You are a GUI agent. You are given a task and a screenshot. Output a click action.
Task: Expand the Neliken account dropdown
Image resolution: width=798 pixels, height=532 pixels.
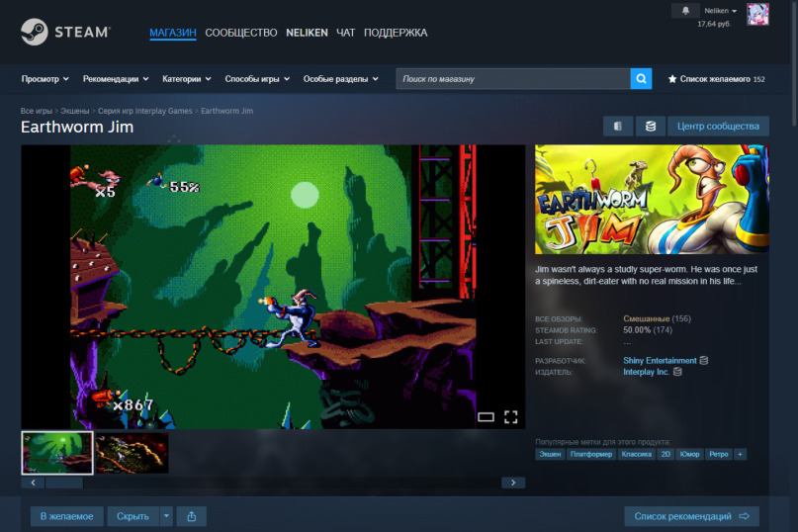pyautogui.click(x=720, y=11)
